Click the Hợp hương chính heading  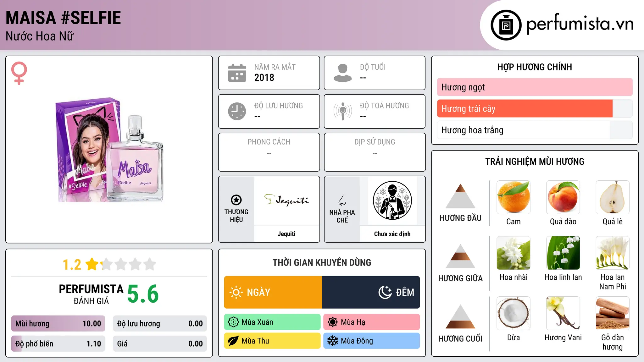pyautogui.click(x=535, y=67)
